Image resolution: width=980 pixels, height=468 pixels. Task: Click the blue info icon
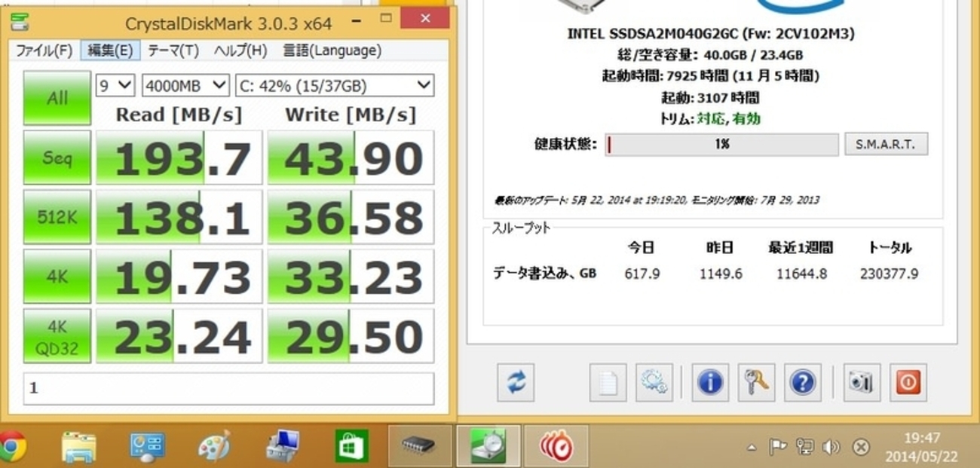point(709,383)
